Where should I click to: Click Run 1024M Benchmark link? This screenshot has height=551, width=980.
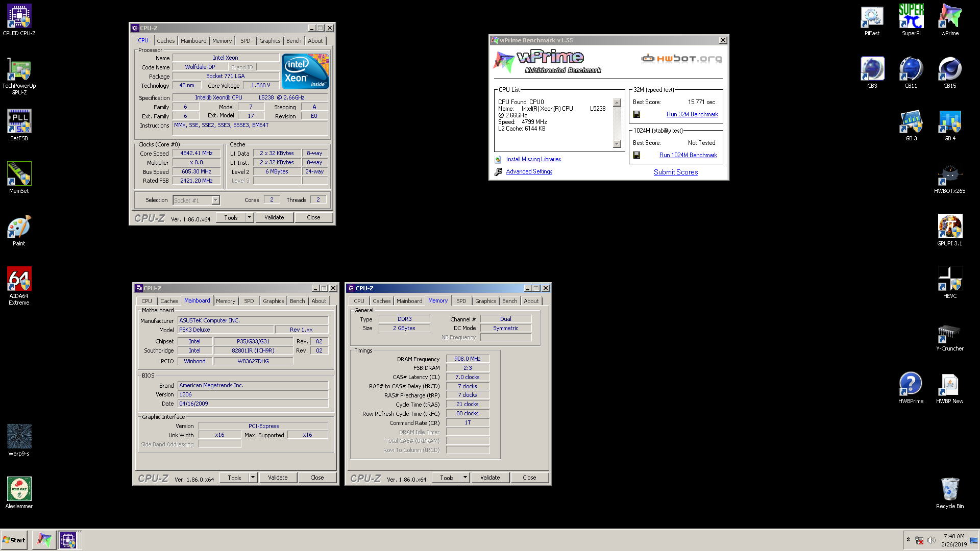tap(688, 155)
